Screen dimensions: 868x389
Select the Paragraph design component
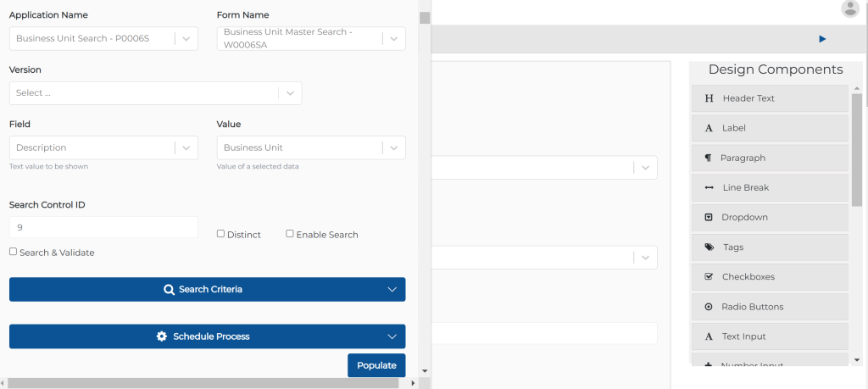point(770,158)
